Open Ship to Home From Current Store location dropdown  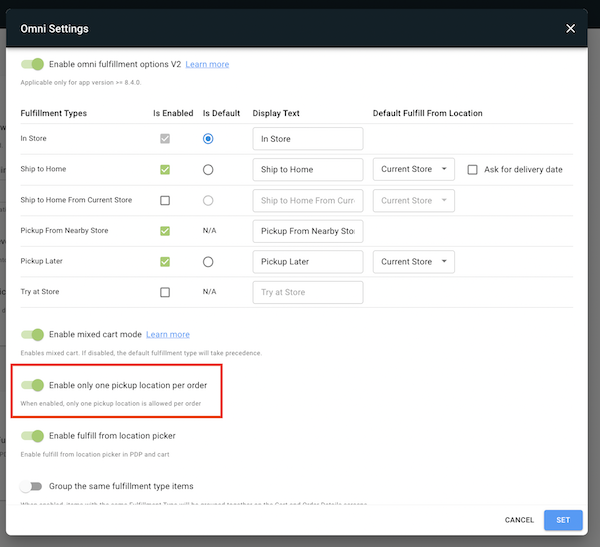pyautogui.click(x=414, y=201)
